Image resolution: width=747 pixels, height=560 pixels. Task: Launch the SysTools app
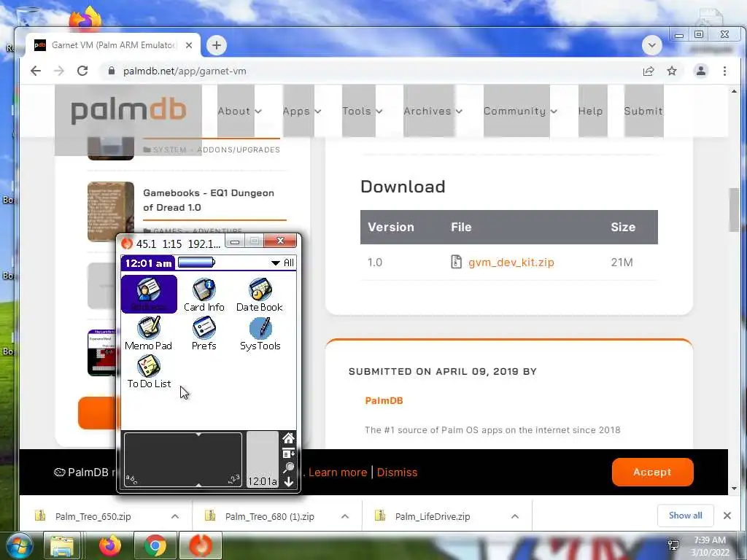[260, 333]
